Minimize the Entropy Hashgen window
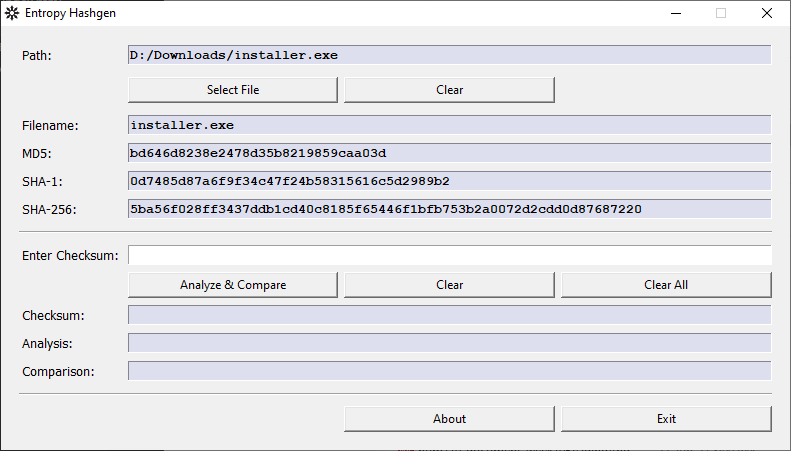The height and width of the screenshot is (451, 791). point(674,14)
